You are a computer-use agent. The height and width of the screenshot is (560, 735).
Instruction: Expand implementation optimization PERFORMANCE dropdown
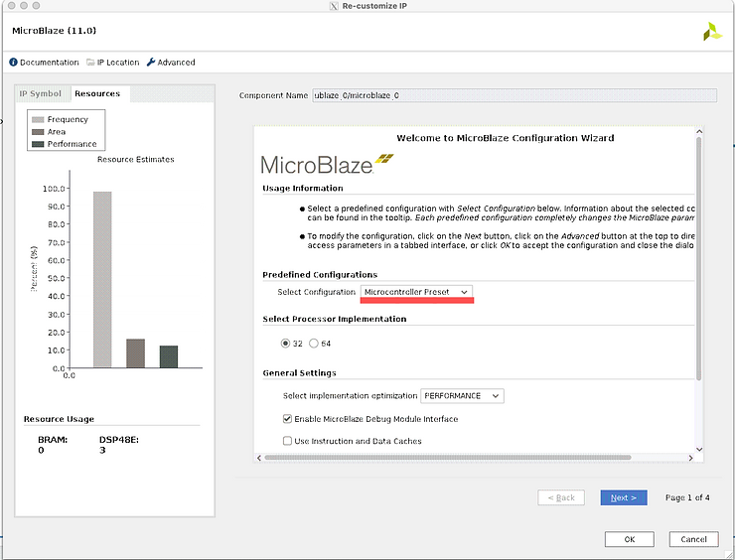click(463, 396)
